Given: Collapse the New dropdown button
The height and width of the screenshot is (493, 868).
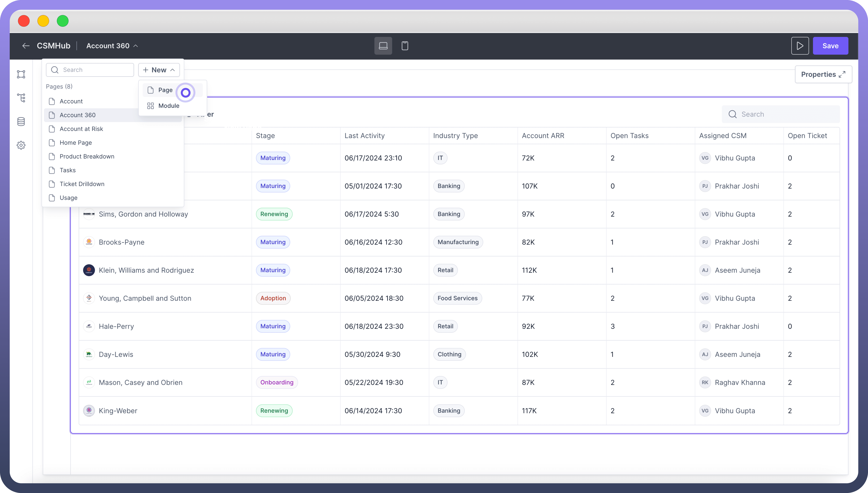Looking at the screenshot, I should 159,70.
